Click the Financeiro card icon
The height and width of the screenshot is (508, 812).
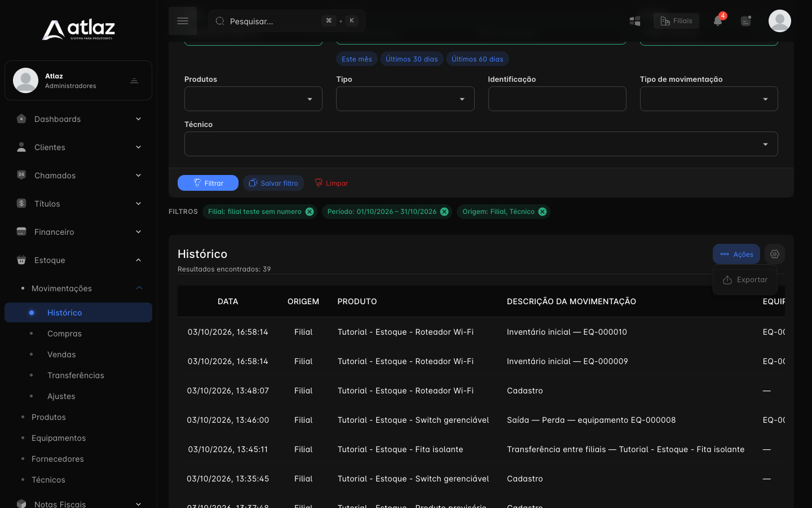21,231
